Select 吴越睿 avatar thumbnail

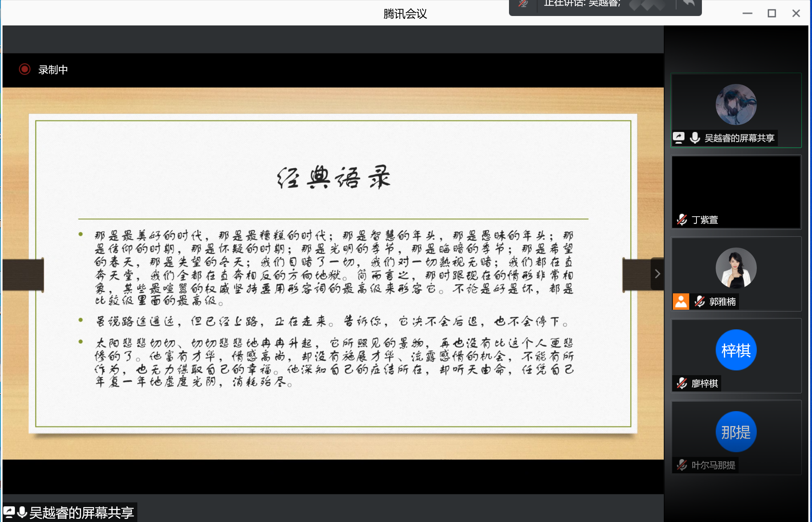pos(736,105)
